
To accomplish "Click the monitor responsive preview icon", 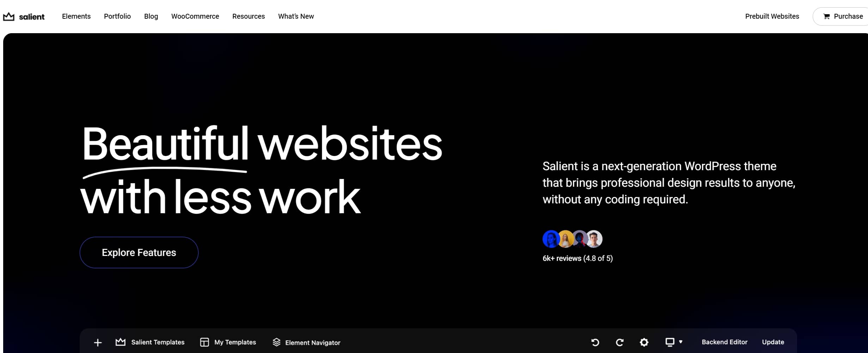I will click(x=670, y=342).
